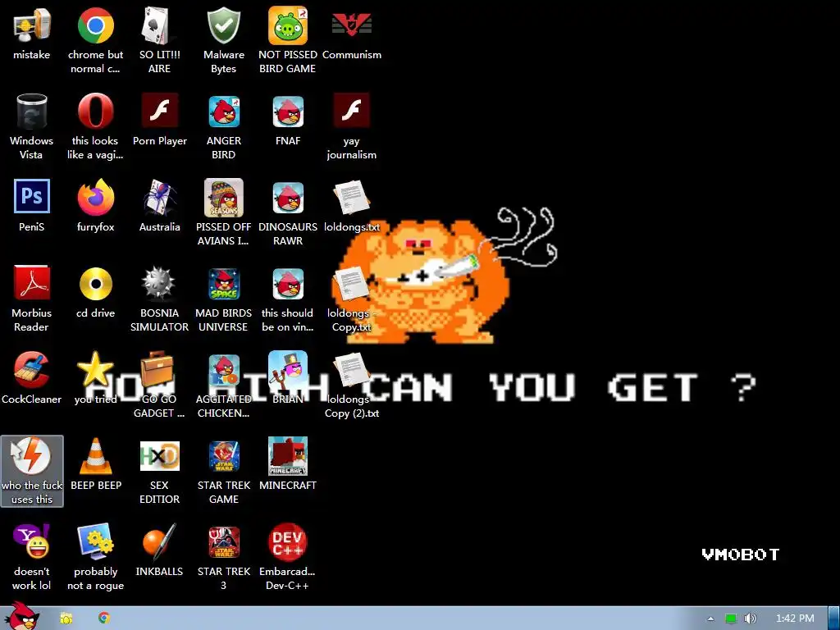Select the 'Australia' spider solitaire icon
Viewport: 840px width, 630px height.
click(x=160, y=197)
